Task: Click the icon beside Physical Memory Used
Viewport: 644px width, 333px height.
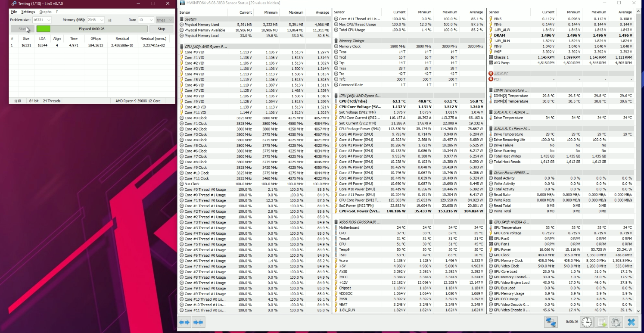Action: 181,25
